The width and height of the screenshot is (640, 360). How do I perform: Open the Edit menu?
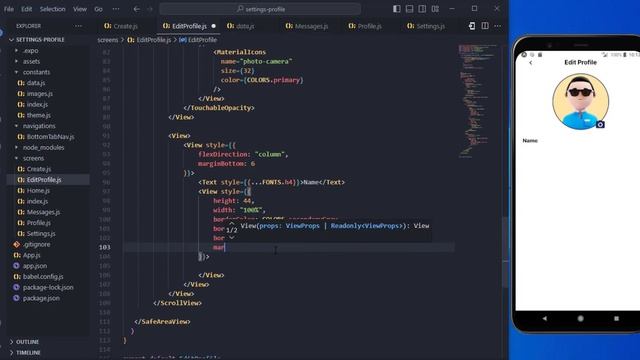coord(27,9)
